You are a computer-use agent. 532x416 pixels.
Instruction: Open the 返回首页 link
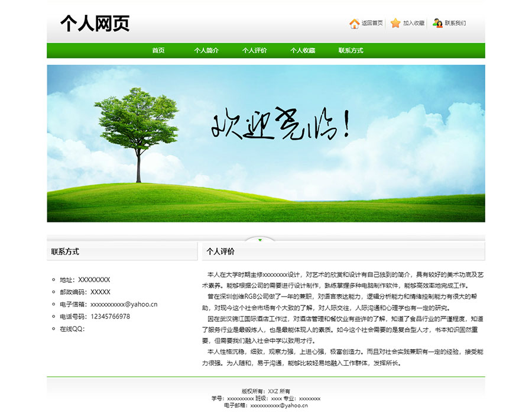[372, 23]
